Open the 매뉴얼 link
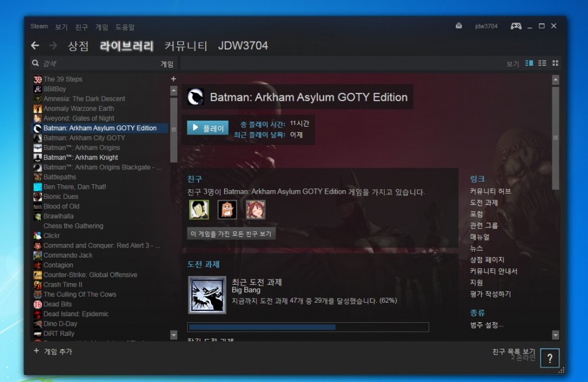Screen dimensions: 588x382 pyautogui.click(x=480, y=237)
